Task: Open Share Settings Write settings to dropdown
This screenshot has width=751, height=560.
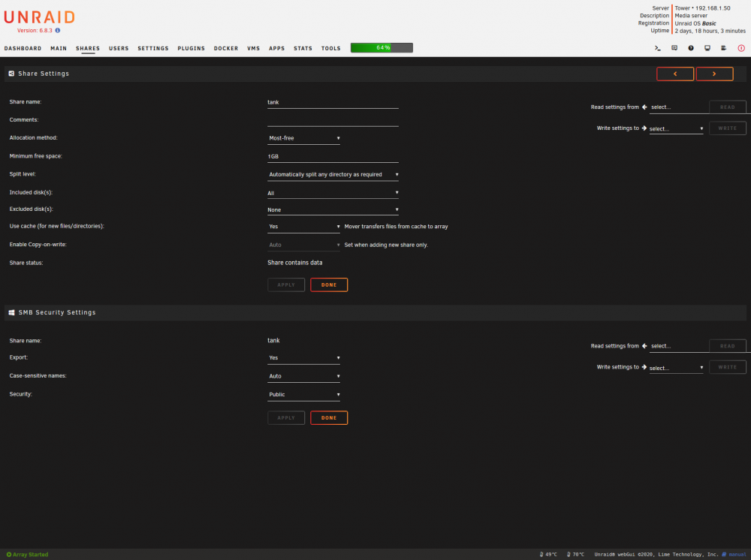Action: point(677,129)
